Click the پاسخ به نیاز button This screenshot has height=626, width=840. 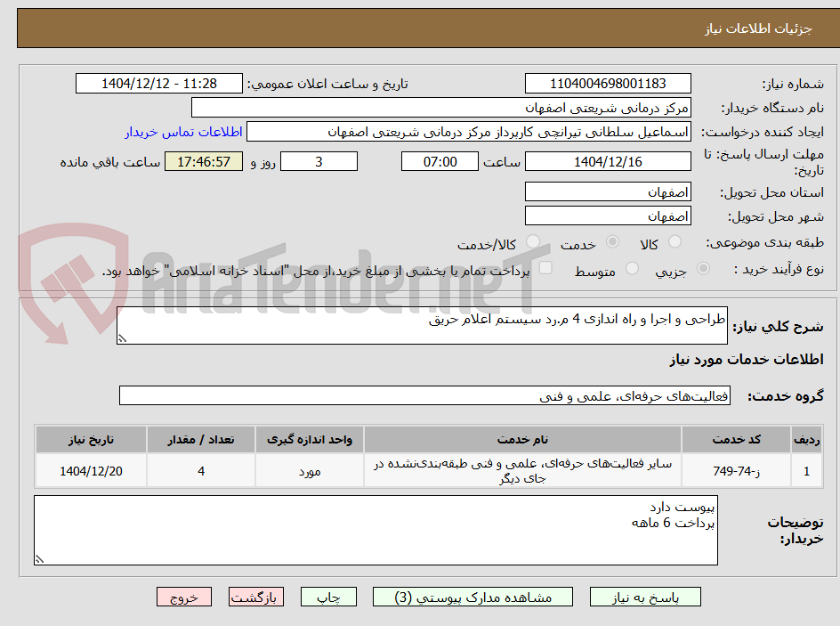pyautogui.click(x=645, y=597)
